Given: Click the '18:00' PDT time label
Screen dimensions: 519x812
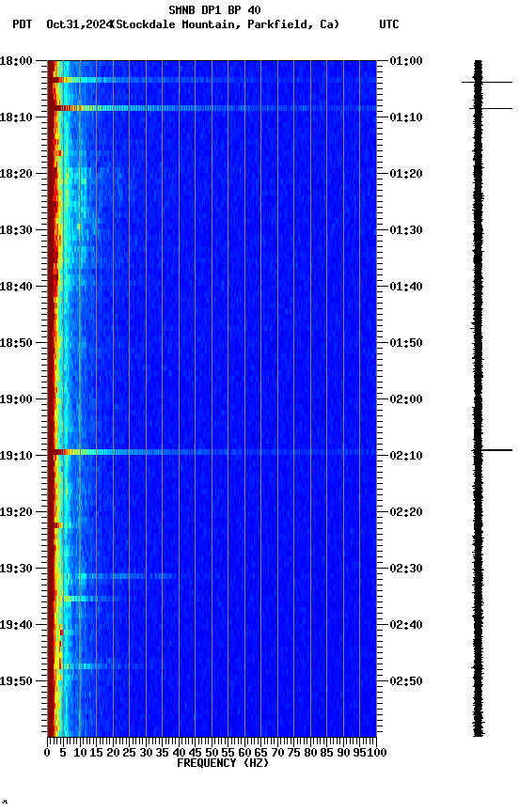Looking at the screenshot, I should tap(16, 61).
